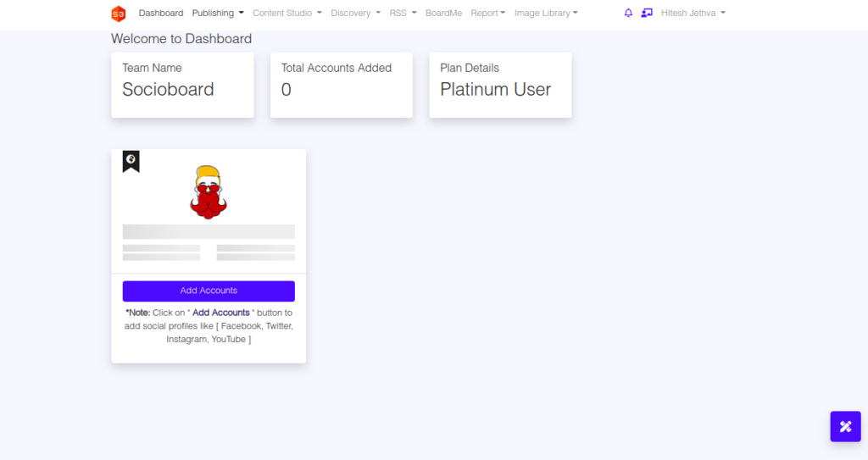Click the Add Accounts link in the note
Viewport: 868px width, 460px height.
pos(221,313)
